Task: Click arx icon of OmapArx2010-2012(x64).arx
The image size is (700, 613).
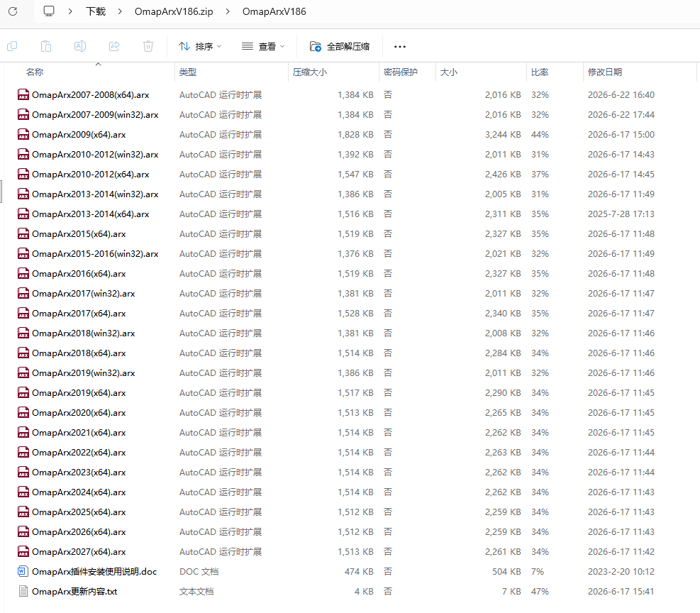Action: pyautogui.click(x=23, y=174)
